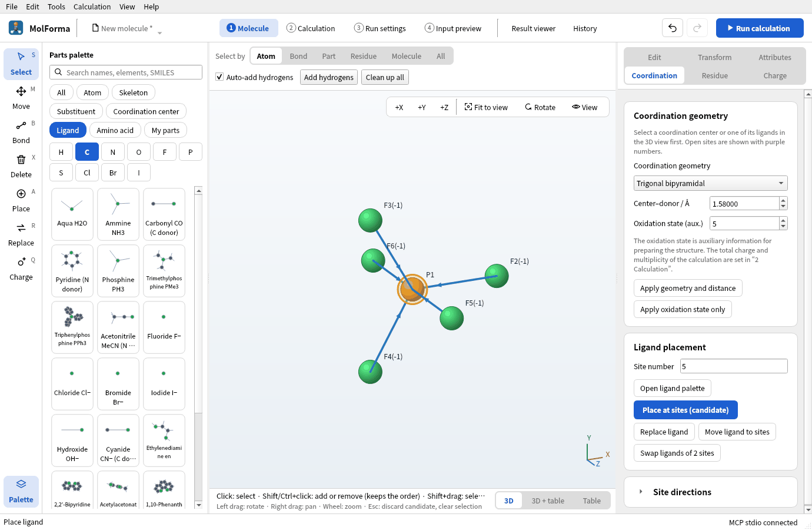The width and height of the screenshot is (812, 530).
Task: Decrease Oxidation state stepper
Action: (783, 227)
